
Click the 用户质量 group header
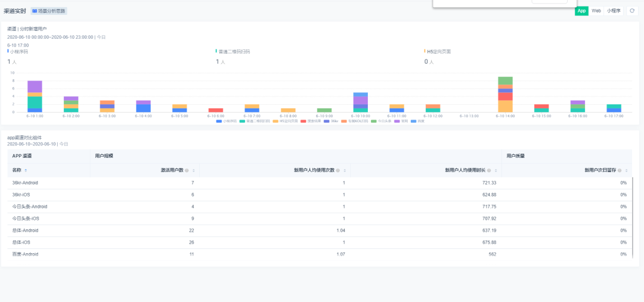(516, 156)
